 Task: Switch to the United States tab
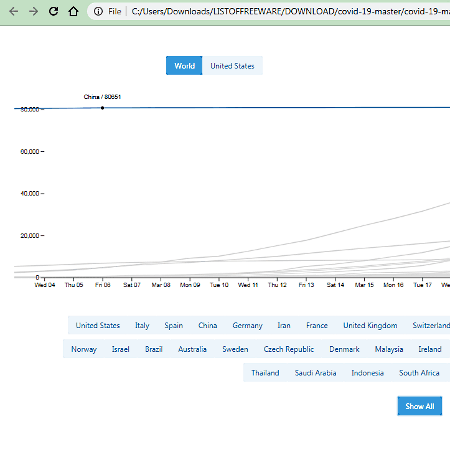click(x=232, y=66)
